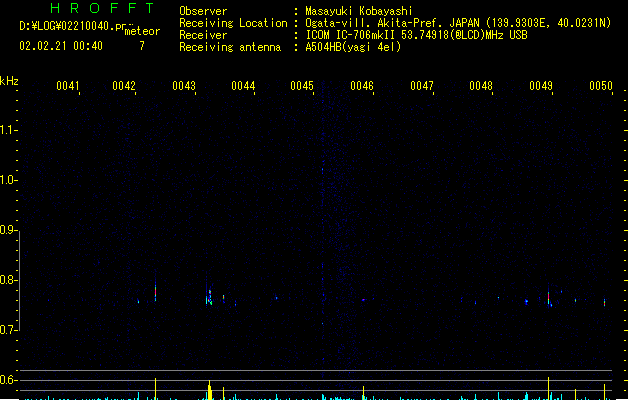Click the 0047 time marker
Screen dimensions: 629x400
(x=422, y=86)
